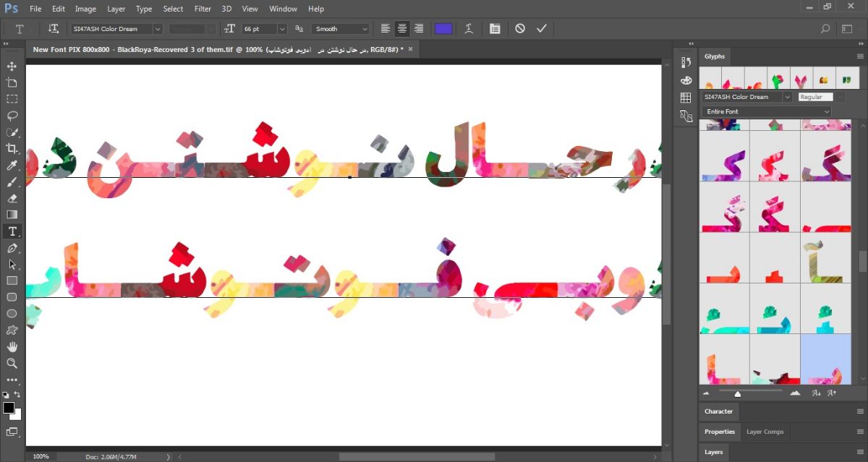Toggle center text alignment

[x=402, y=29]
